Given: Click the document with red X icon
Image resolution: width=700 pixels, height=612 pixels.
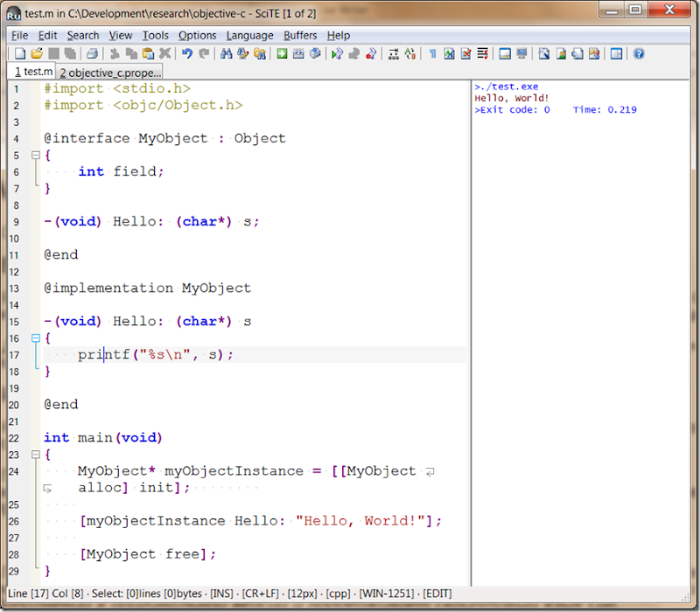Looking at the screenshot, I should pos(465,54).
